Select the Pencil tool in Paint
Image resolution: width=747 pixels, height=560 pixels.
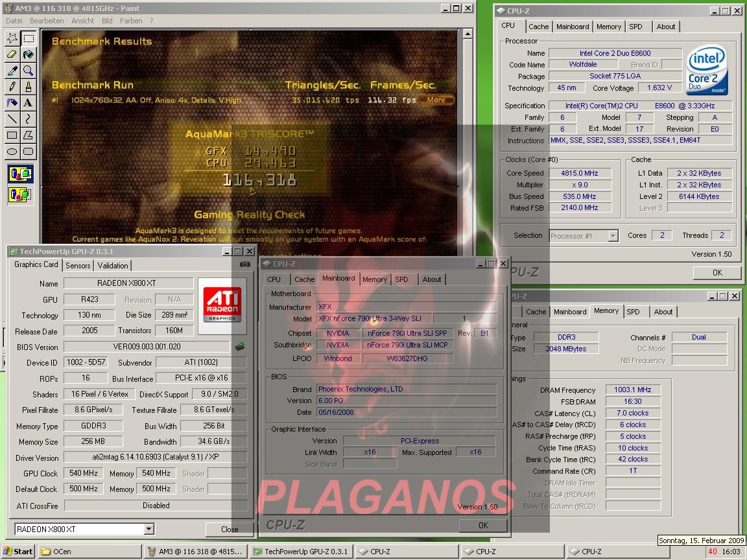[12, 87]
